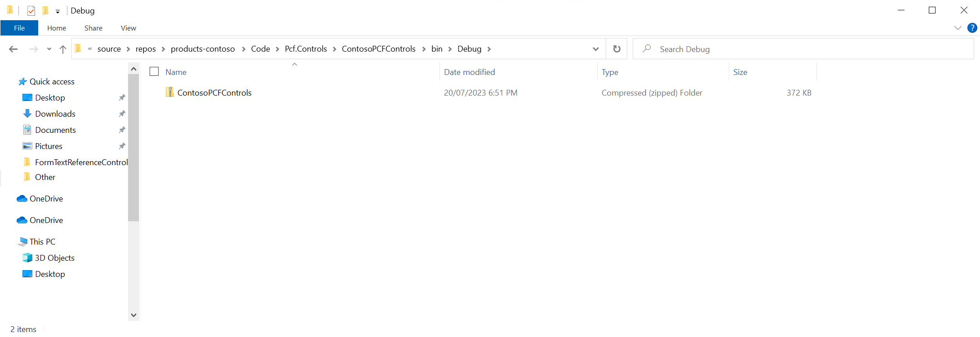Screen dimensions: 980x337
Task: Click the Up one level arrow
Action: coord(63,49)
